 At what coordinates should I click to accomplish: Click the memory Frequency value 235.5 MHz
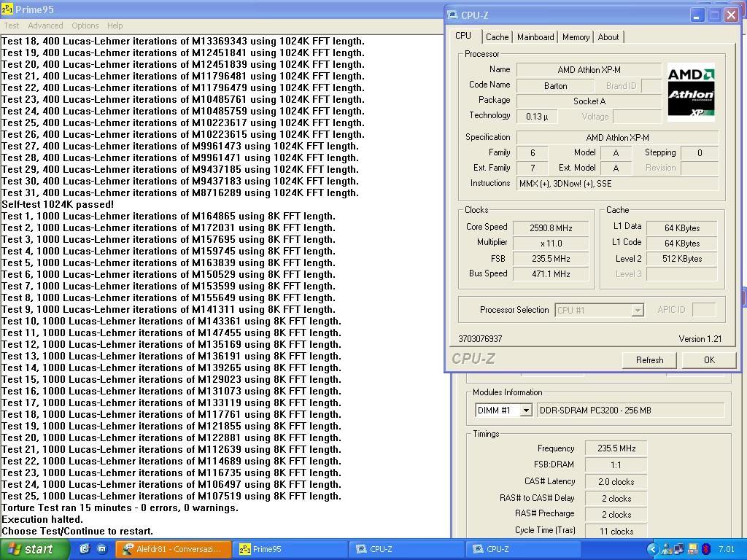point(616,448)
